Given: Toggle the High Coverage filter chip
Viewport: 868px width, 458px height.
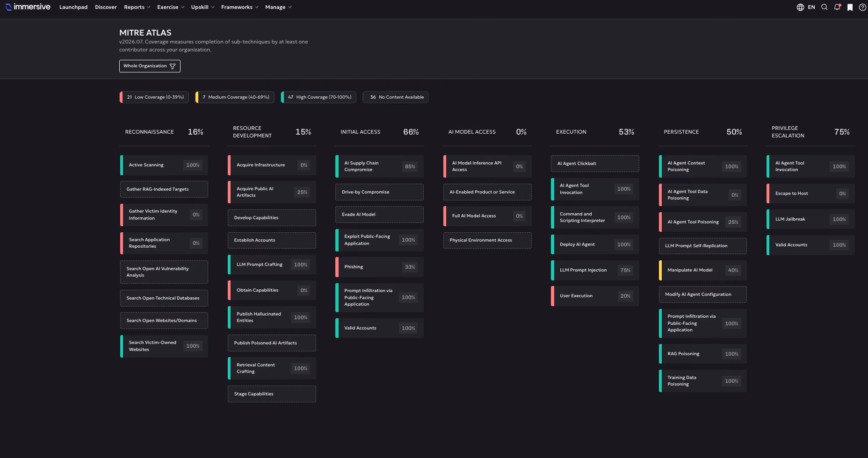Looking at the screenshot, I should (318, 97).
